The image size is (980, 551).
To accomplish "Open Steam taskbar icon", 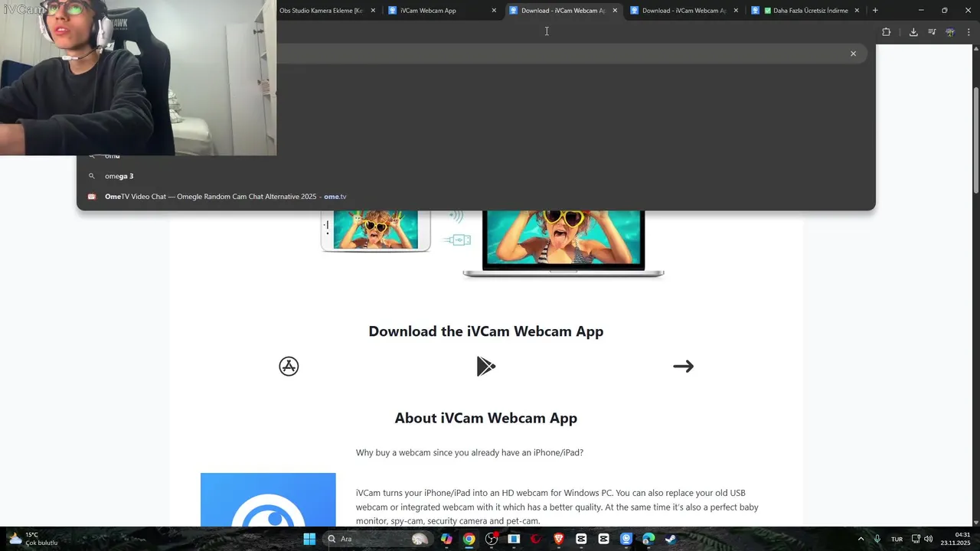I will point(671,539).
